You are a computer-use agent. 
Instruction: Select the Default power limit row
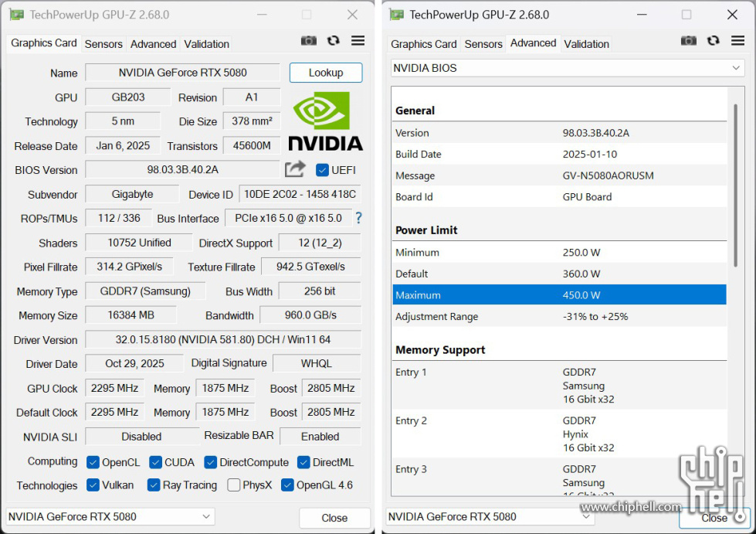[559, 274]
